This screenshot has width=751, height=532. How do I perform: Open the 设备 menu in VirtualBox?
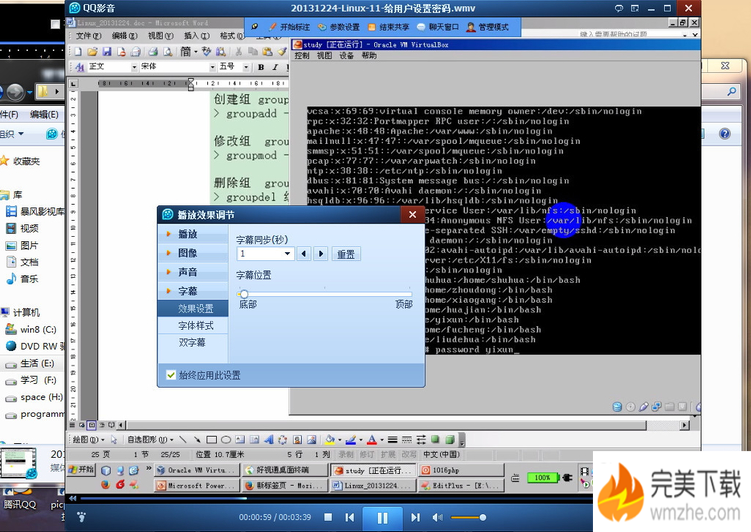[346, 56]
